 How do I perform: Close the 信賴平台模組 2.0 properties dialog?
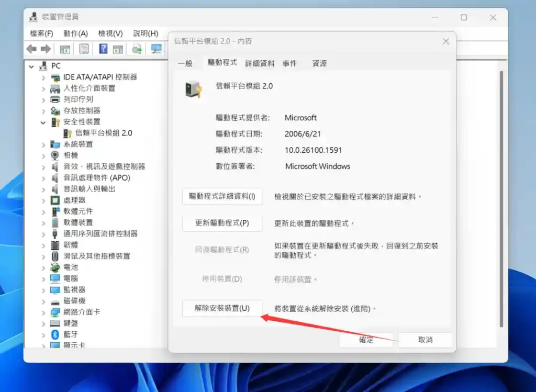tap(446, 41)
